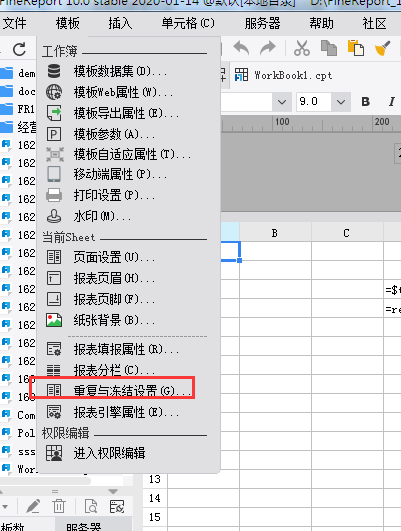Screen dimensions: 401x531
Task: Select row 15 header
Action: coord(155,517)
